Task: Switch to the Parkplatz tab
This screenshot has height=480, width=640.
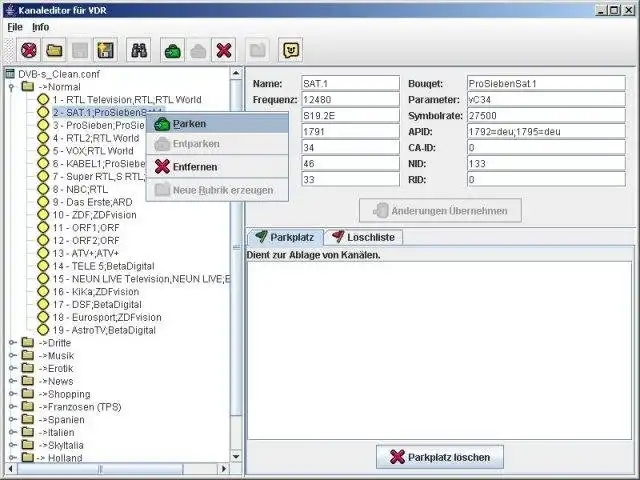Action: pos(285,237)
